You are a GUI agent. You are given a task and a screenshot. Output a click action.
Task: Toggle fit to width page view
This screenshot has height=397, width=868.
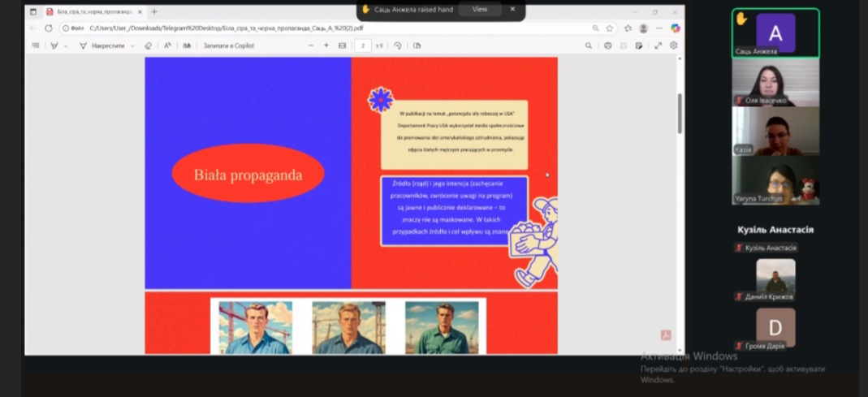(342, 45)
